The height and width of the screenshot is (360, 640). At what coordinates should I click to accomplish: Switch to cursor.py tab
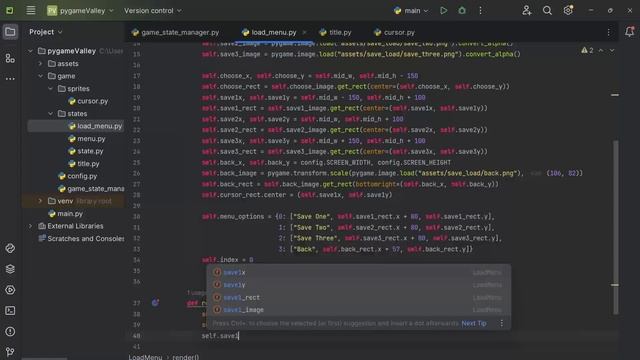point(394,32)
